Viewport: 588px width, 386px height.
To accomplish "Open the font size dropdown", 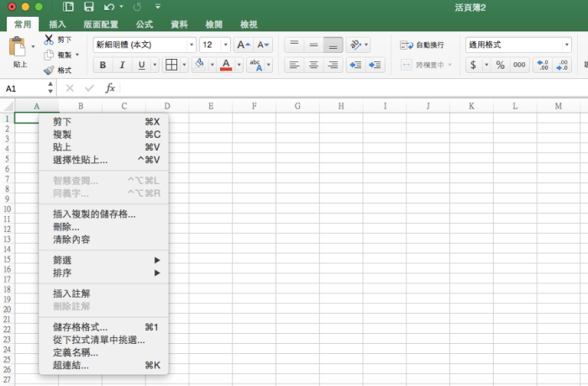I will 225,45.
